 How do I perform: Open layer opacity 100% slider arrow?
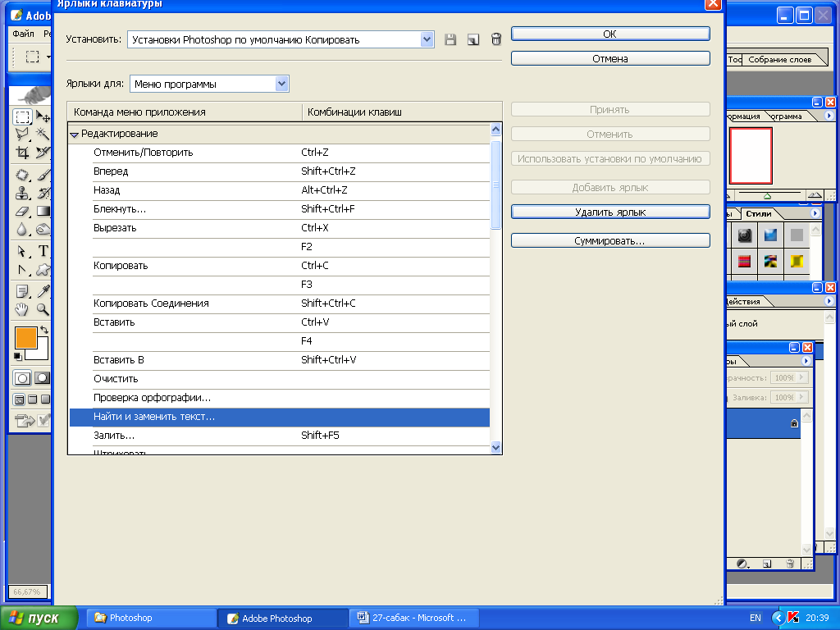(801, 377)
